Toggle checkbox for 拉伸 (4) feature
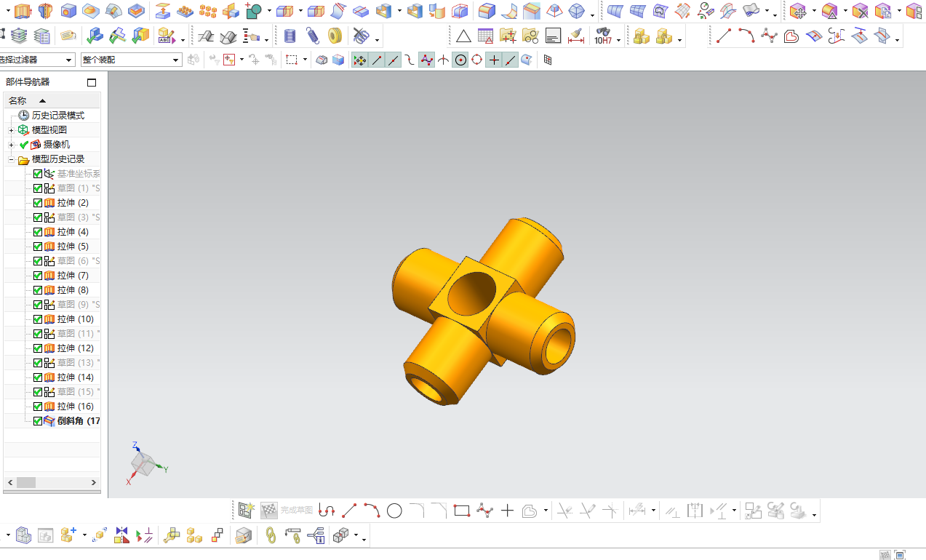 pos(38,232)
